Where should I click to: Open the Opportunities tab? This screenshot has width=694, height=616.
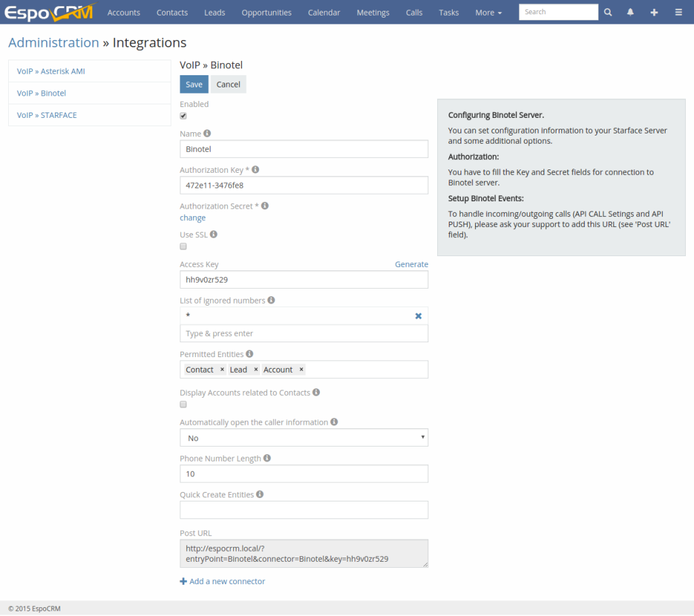(x=266, y=12)
